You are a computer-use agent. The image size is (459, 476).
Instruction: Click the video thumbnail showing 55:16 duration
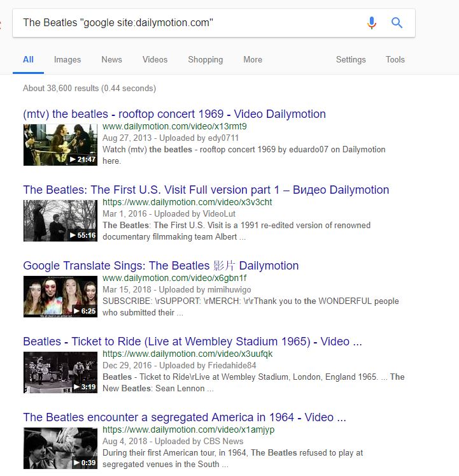pos(60,220)
